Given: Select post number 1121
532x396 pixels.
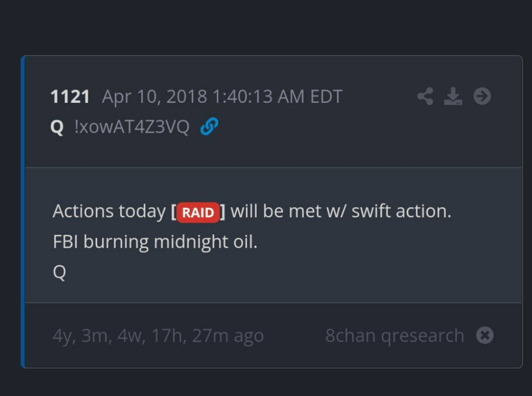Looking at the screenshot, I should coord(70,97).
